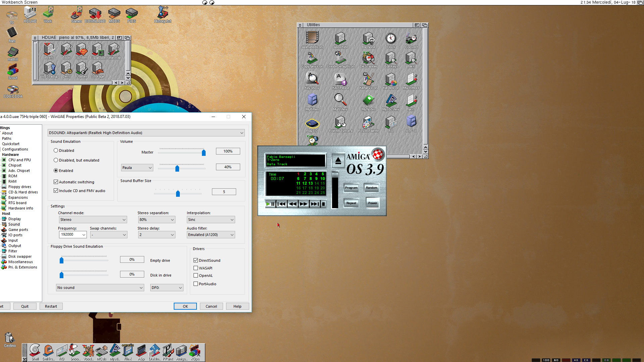Open the Stereo delay dropdown
Viewport: 644px width, 362px height.
157,235
